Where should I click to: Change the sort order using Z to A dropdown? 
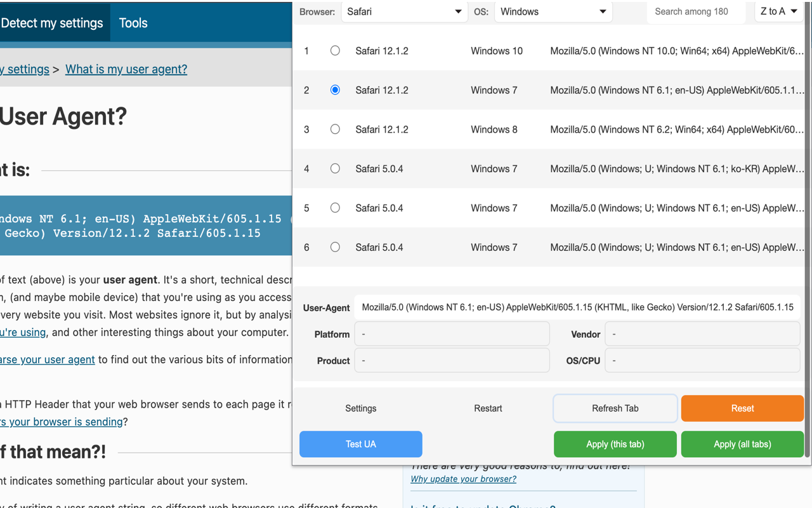[778, 11]
